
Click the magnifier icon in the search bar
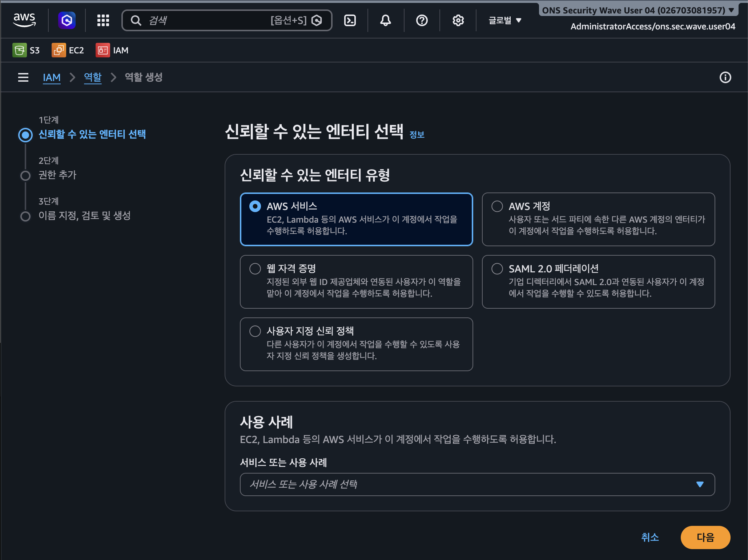pos(136,20)
